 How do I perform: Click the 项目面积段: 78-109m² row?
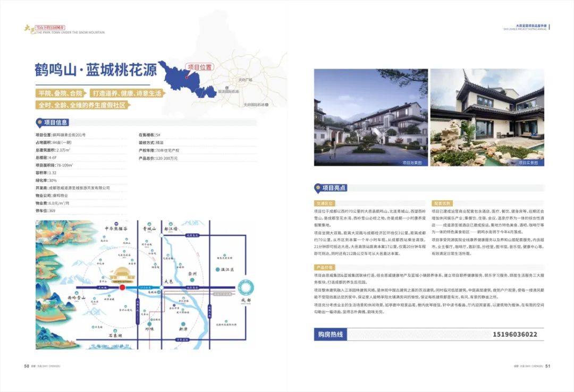[x=81, y=165]
